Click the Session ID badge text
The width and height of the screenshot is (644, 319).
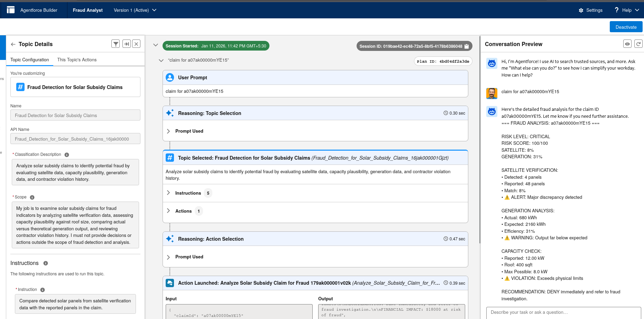pos(411,46)
